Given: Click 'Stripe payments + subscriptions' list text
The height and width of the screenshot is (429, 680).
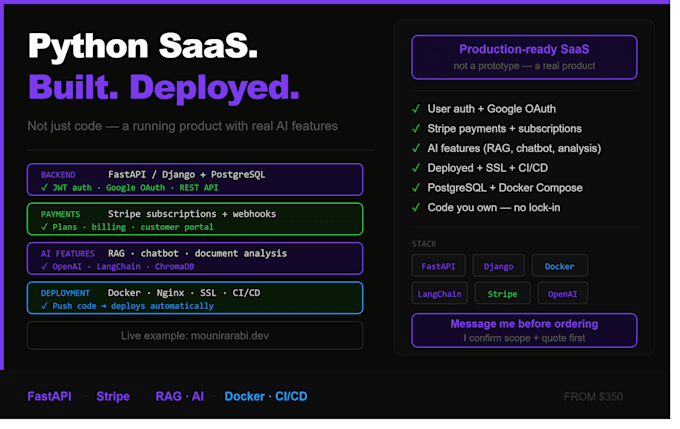Looking at the screenshot, I should click(x=504, y=129).
